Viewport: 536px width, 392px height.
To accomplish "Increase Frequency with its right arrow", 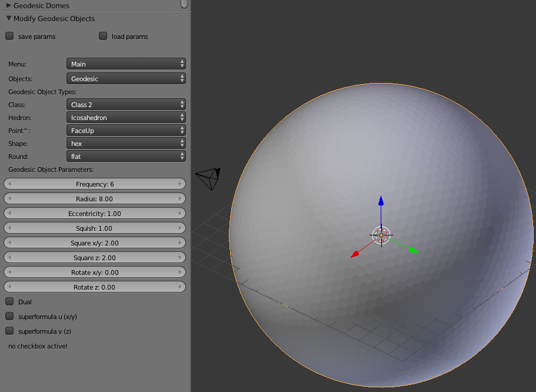I will [x=180, y=184].
